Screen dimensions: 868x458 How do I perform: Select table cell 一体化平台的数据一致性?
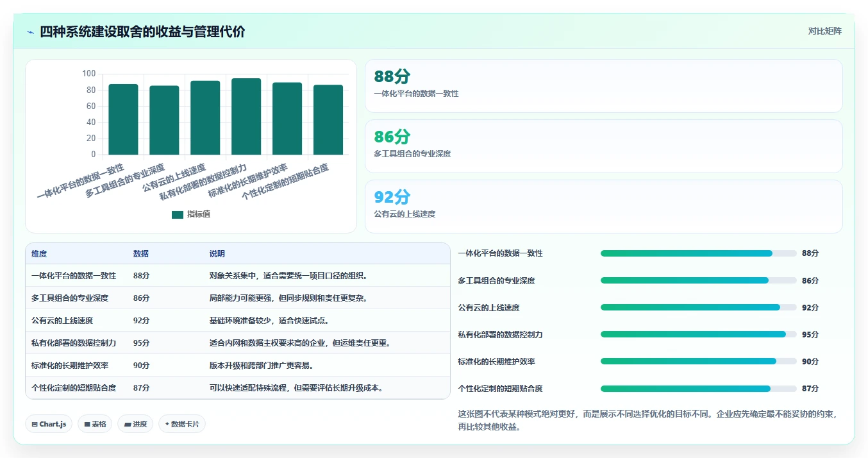(74, 276)
